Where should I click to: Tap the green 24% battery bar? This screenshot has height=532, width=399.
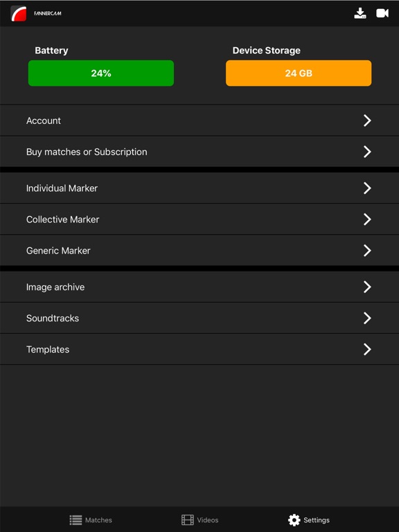[x=101, y=73]
